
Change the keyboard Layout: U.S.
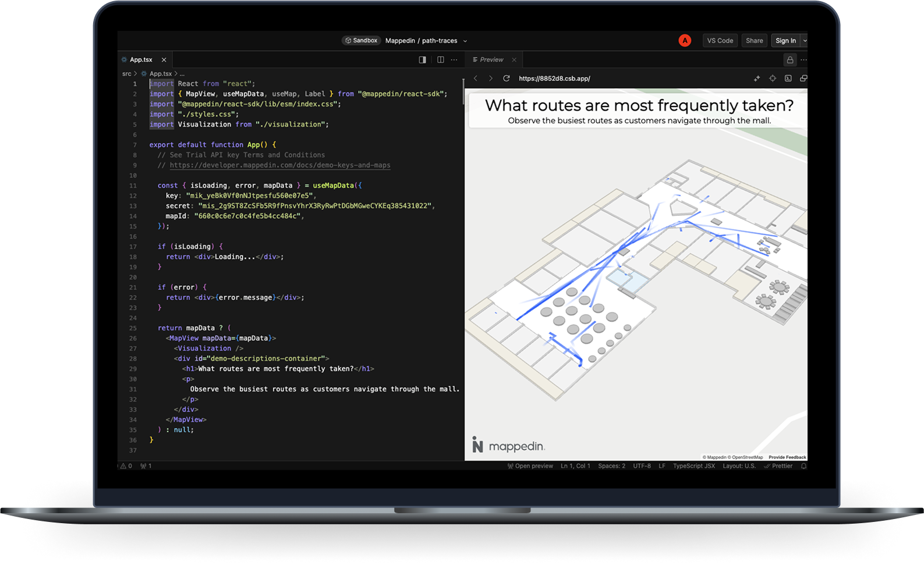[x=739, y=466]
